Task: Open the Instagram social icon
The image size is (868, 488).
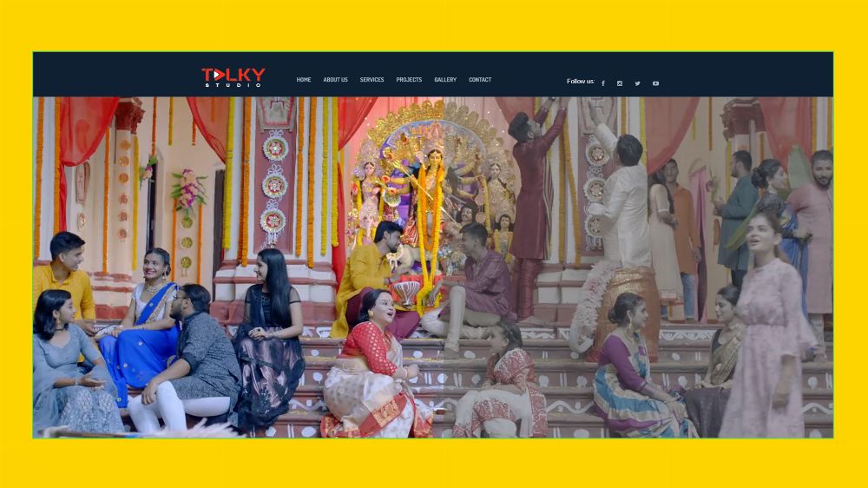Action: pos(620,83)
